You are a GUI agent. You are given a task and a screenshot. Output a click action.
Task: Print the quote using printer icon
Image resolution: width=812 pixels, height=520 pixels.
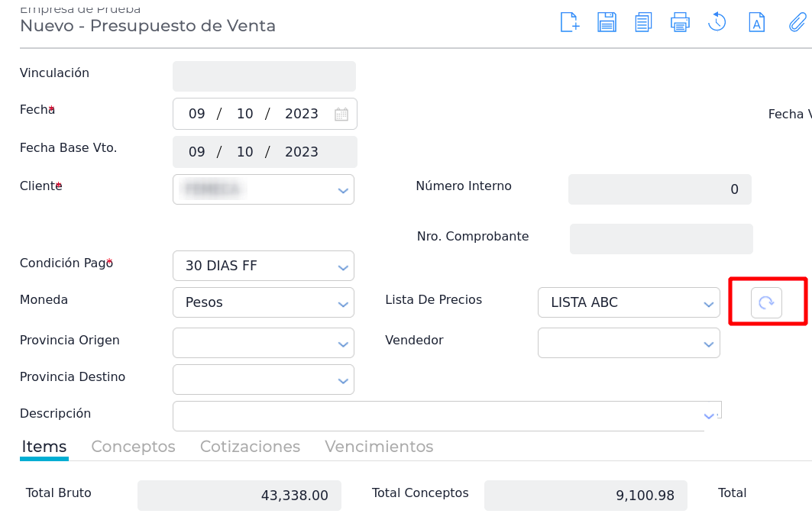[680, 22]
